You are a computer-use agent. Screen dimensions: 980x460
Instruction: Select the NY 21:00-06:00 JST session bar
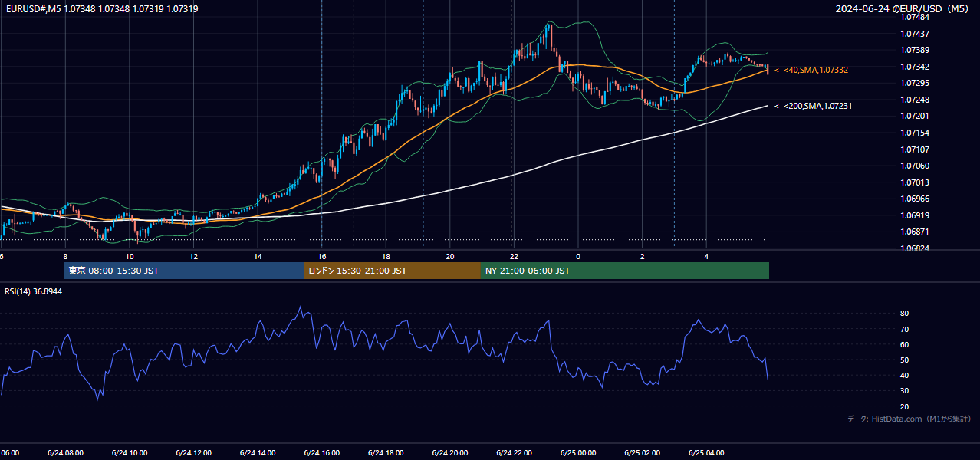(625, 271)
